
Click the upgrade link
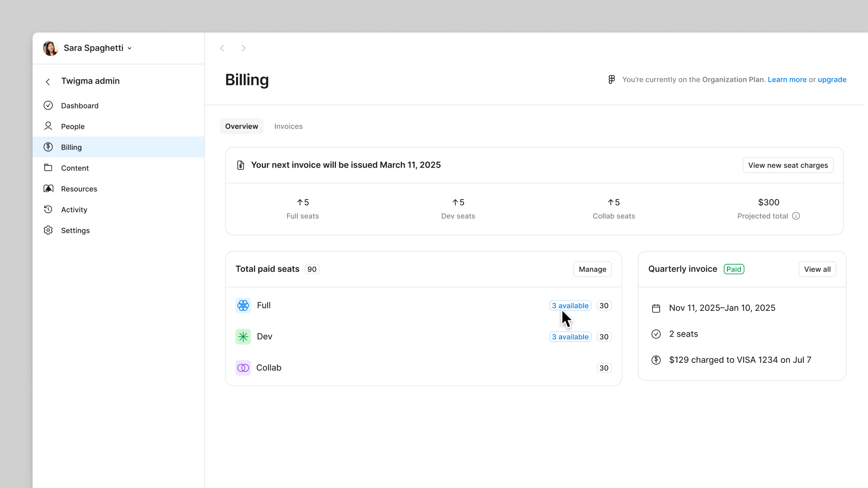pyautogui.click(x=832, y=79)
